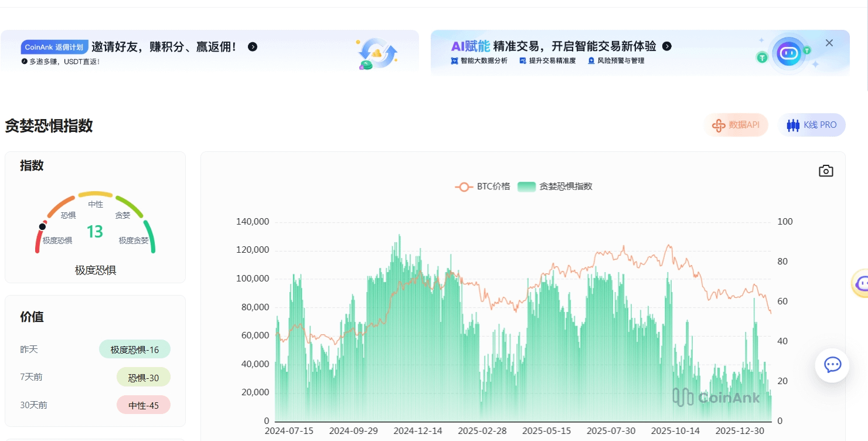Click the 指数 card title
Image resolution: width=868 pixels, height=441 pixels.
[32, 166]
